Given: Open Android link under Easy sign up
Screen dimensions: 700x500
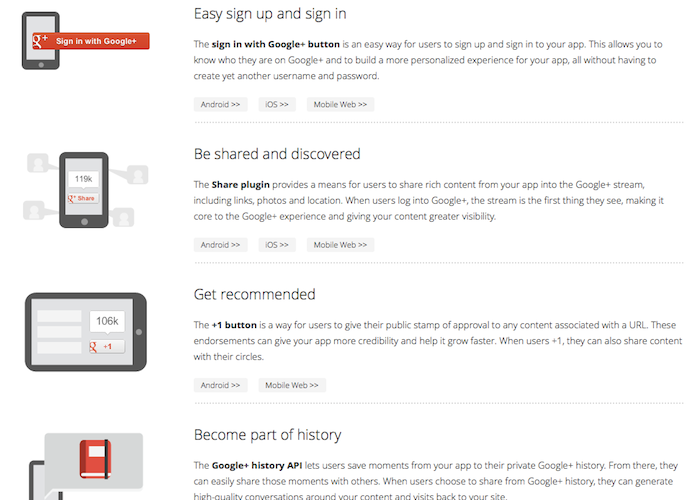Looking at the screenshot, I should (x=221, y=104).
